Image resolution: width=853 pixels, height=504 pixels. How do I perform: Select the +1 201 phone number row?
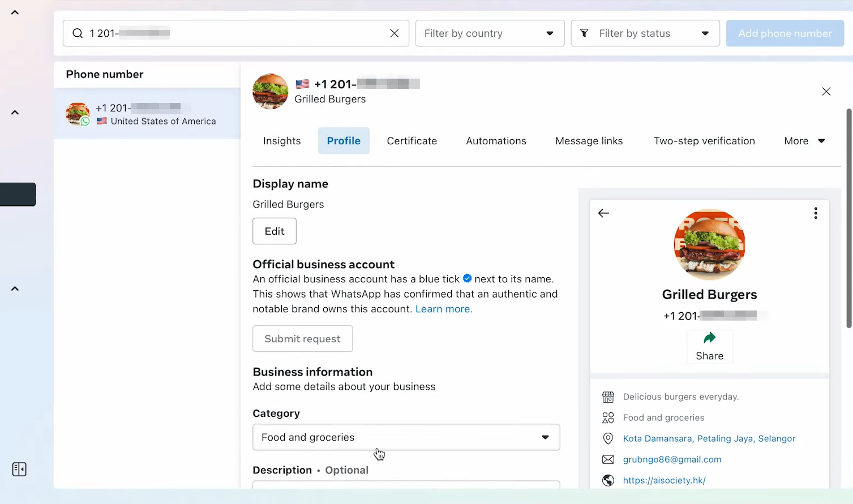click(147, 114)
